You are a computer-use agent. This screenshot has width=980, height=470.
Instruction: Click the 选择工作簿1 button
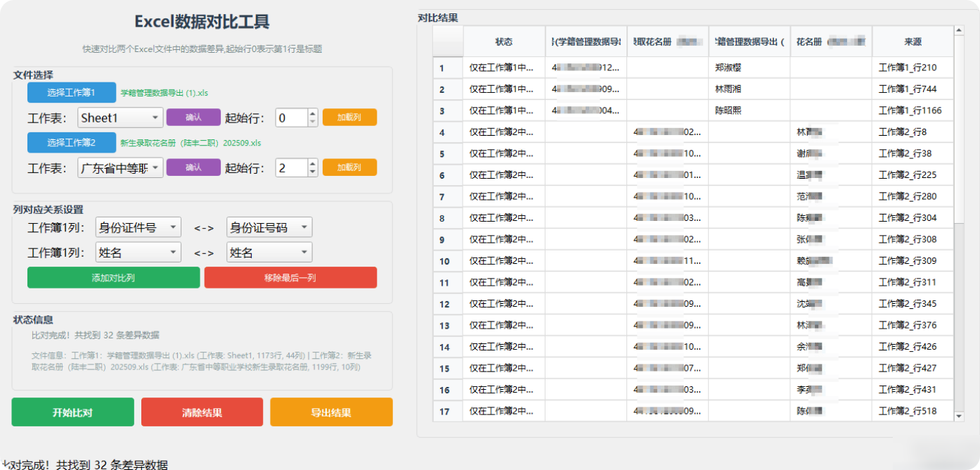pyautogui.click(x=71, y=93)
